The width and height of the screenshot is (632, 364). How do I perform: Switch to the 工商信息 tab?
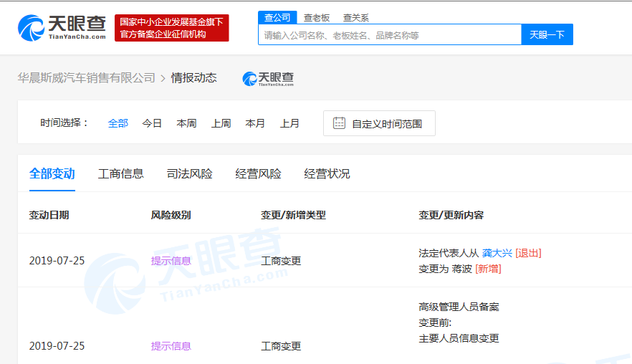coord(121,173)
